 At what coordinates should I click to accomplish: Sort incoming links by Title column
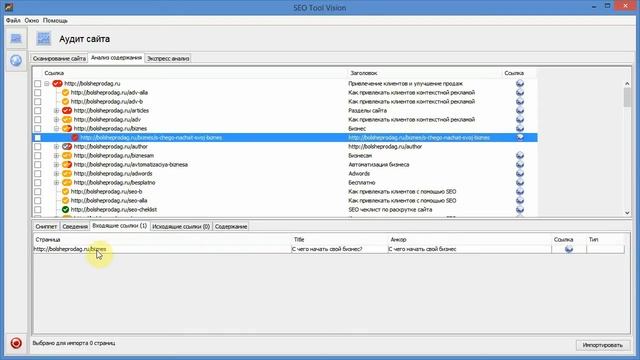340,240
